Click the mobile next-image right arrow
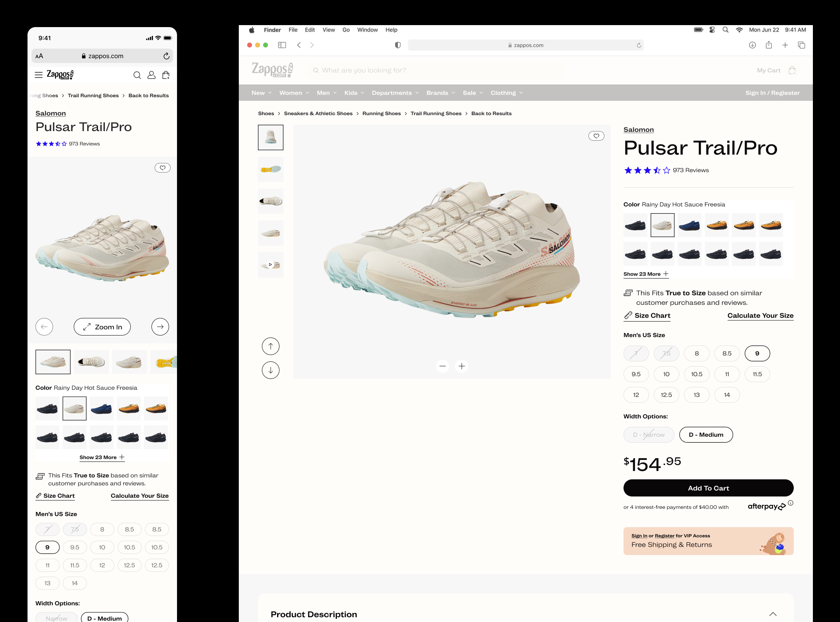Screen dimensions: 840x622 (160, 327)
